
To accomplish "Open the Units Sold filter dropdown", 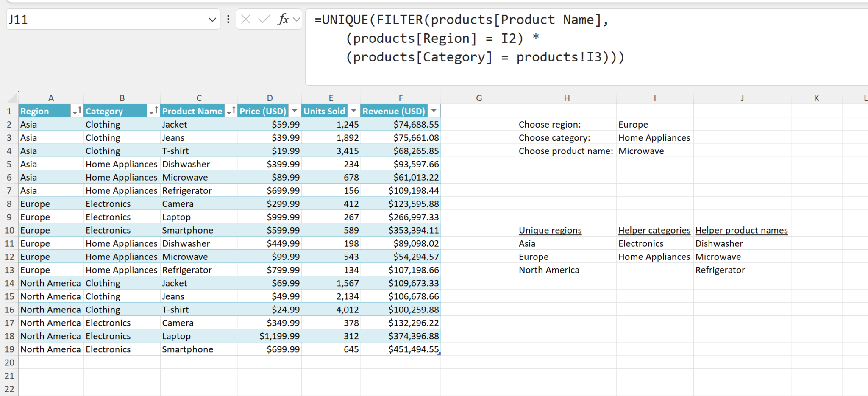I will [x=353, y=111].
